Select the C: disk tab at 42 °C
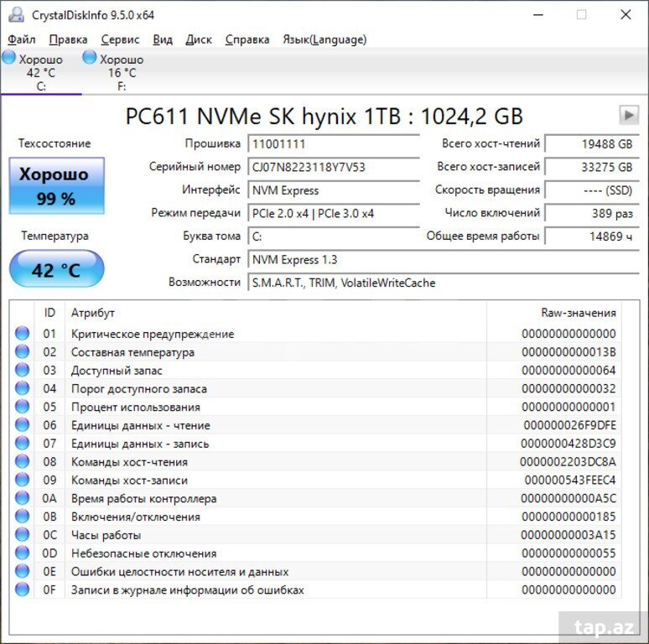 [x=41, y=71]
